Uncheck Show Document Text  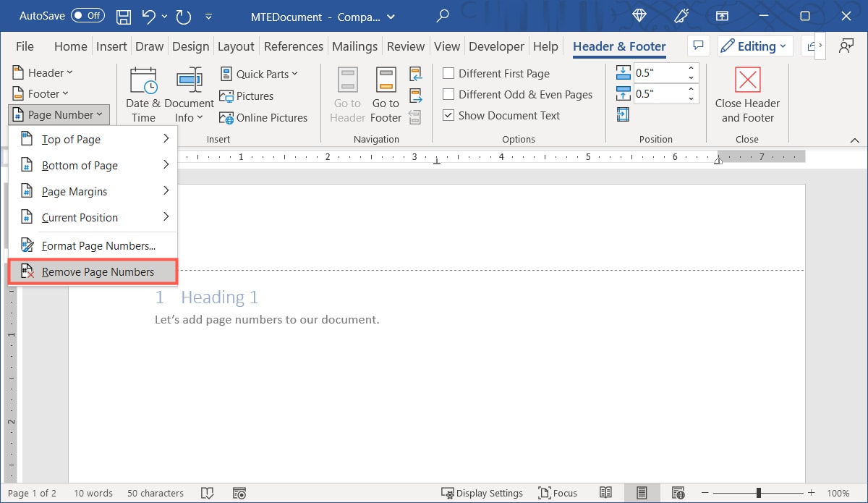(x=448, y=115)
